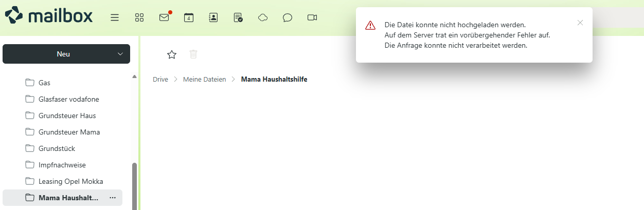Open the app launcher grid icon

click(x=139, y=17)
